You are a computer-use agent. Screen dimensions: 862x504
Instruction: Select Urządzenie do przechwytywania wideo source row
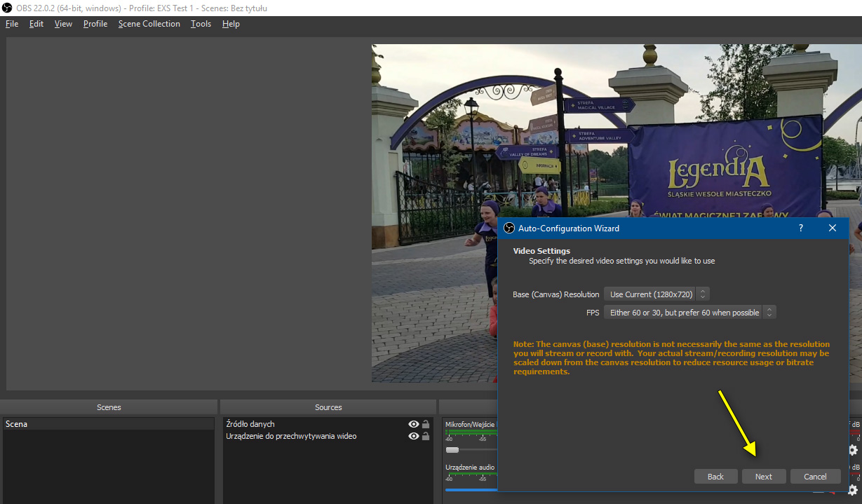click(328, 436)
